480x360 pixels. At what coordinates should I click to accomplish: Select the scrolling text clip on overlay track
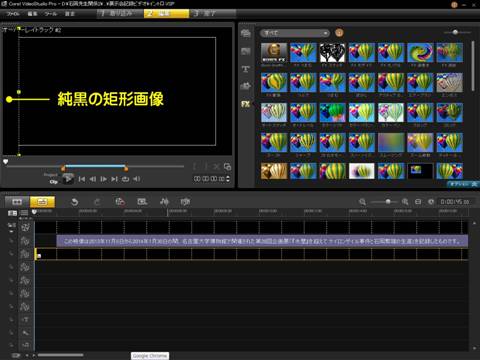tap(262, 241)
